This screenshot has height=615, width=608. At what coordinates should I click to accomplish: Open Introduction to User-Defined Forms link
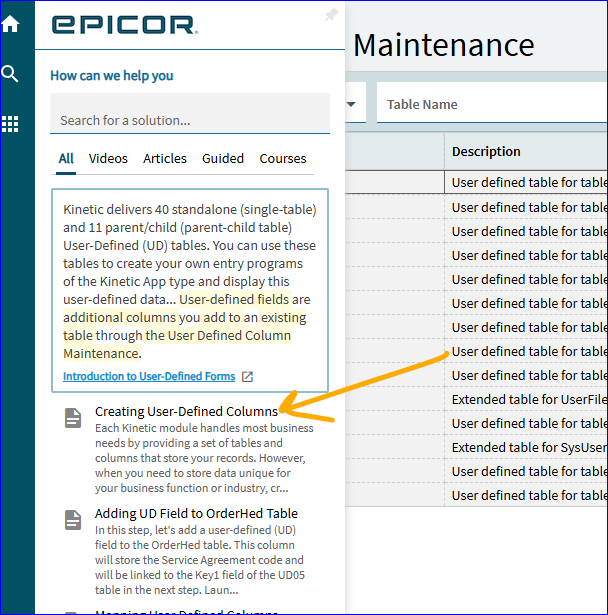tap(149, 376)
